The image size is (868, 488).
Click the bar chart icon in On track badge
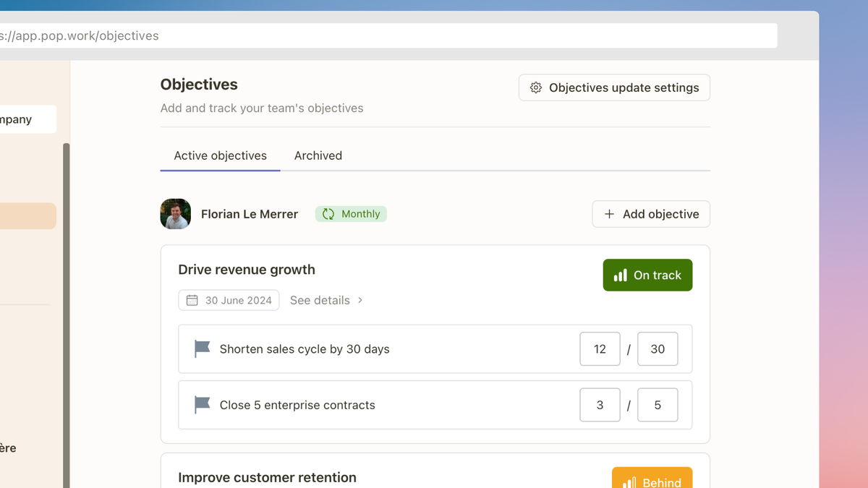tap(620, 275)
